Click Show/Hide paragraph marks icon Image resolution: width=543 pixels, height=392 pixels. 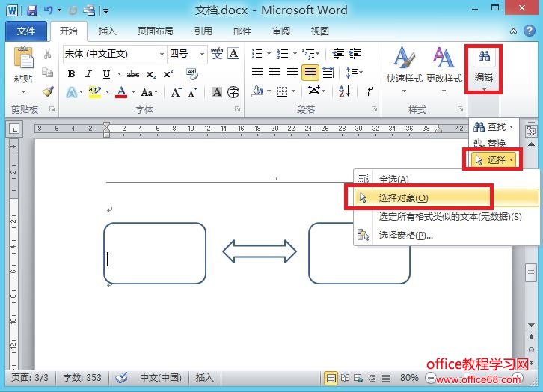tap(369, 91)
